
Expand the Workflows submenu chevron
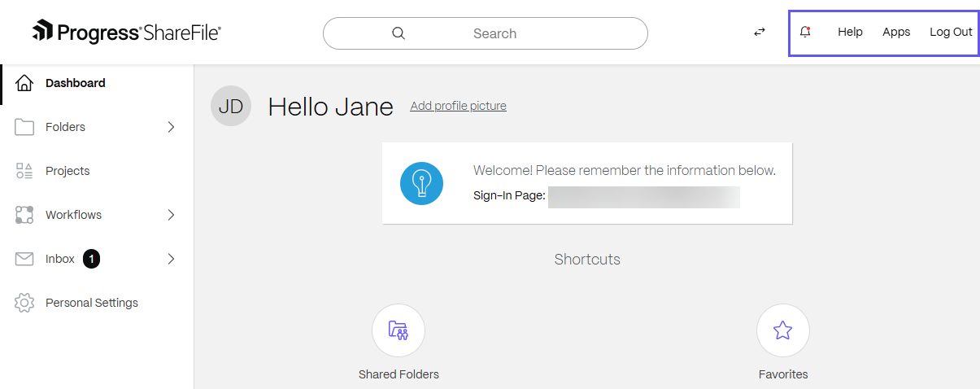pos(171,215)
